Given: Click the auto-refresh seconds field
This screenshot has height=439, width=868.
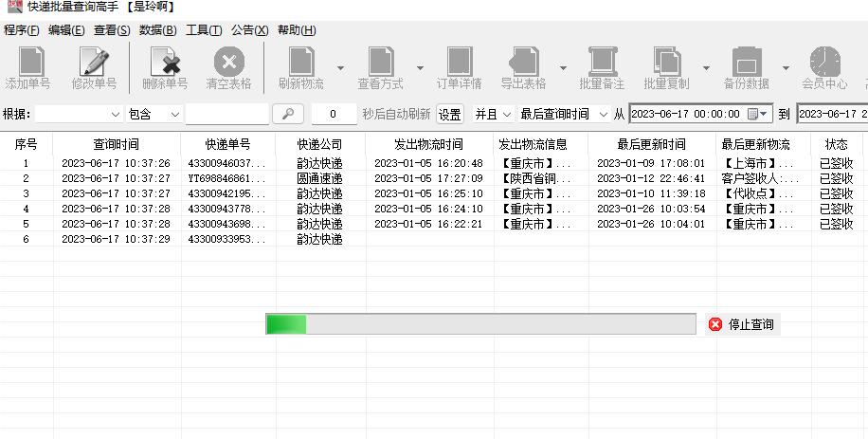Looking at the screenshot, I should 334,114.
